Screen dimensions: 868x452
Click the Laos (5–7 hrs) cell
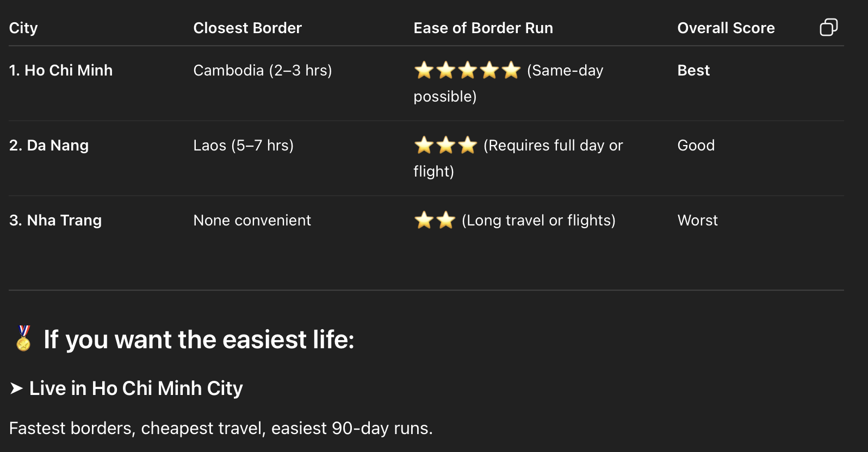(243, 145)
